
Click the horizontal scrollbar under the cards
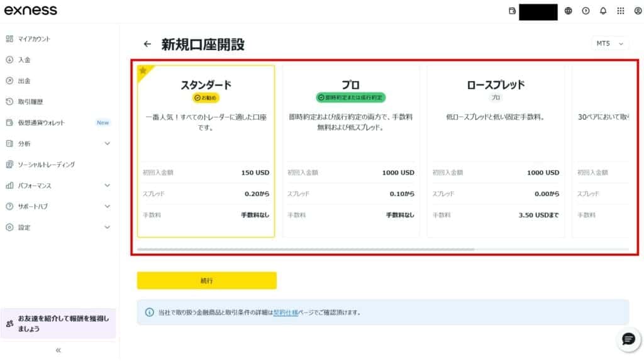click(x=306, y=249)
